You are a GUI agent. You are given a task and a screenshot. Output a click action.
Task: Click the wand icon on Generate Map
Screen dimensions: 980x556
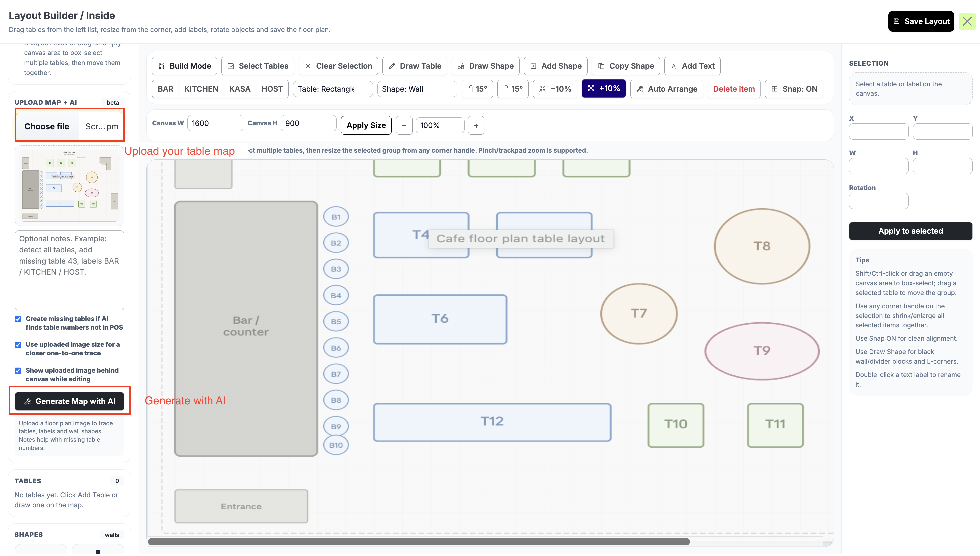pyautogui.click(x=27, y=401)
